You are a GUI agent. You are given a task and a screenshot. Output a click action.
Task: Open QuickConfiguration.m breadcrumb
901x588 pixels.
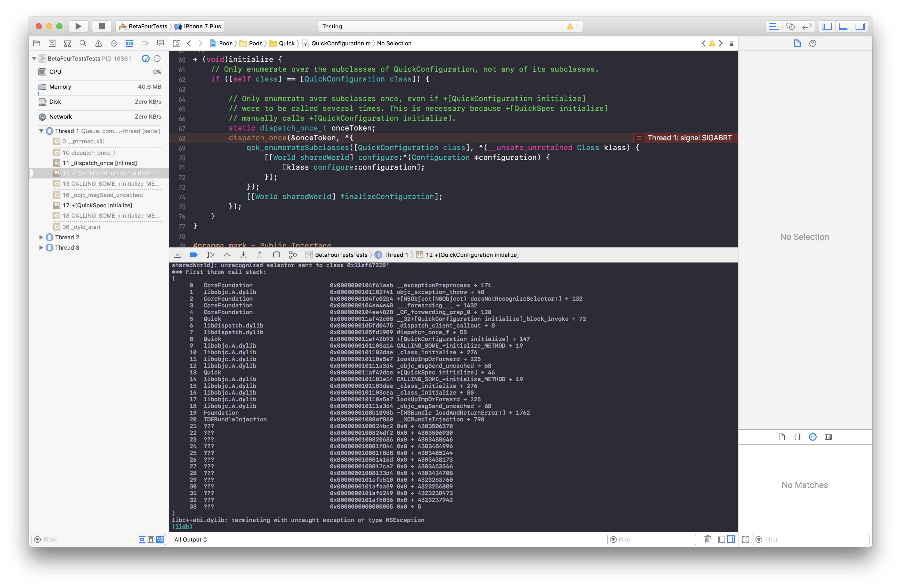tap(336, 43)
